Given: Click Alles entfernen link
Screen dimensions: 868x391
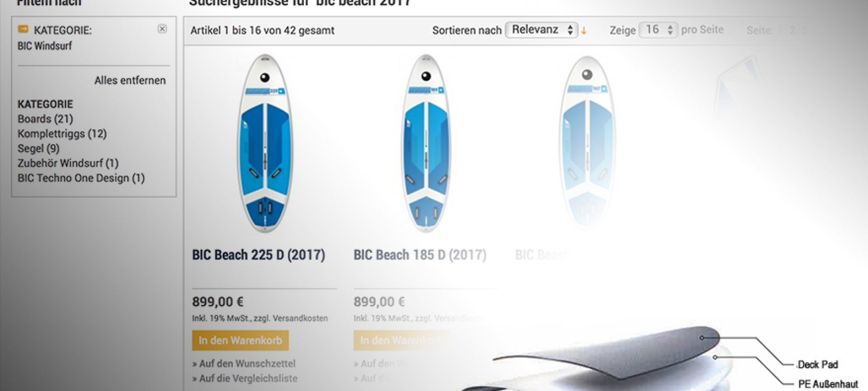Looking at the screenshot, I should tap(130, 80).
